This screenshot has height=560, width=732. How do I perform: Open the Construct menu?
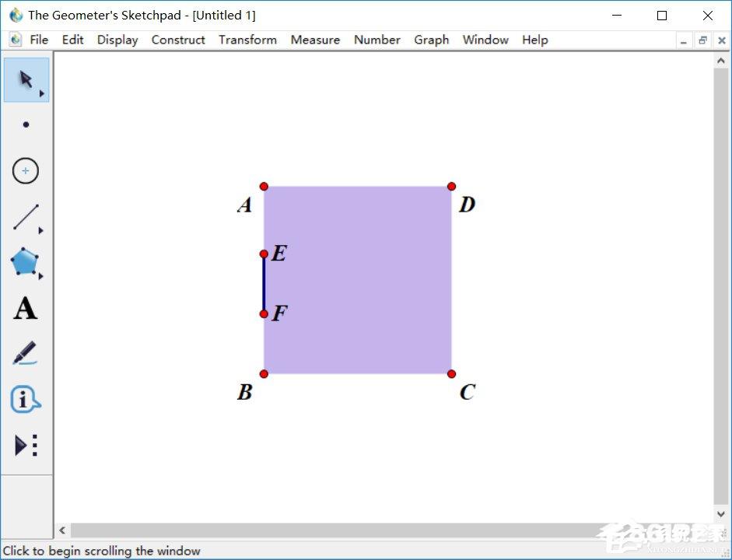[x=178, y=40]
